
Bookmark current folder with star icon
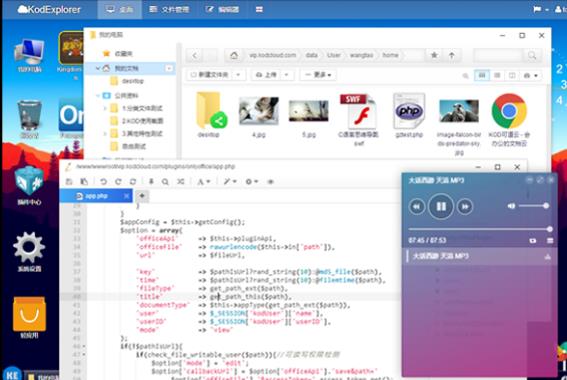(x=434, y=55)
